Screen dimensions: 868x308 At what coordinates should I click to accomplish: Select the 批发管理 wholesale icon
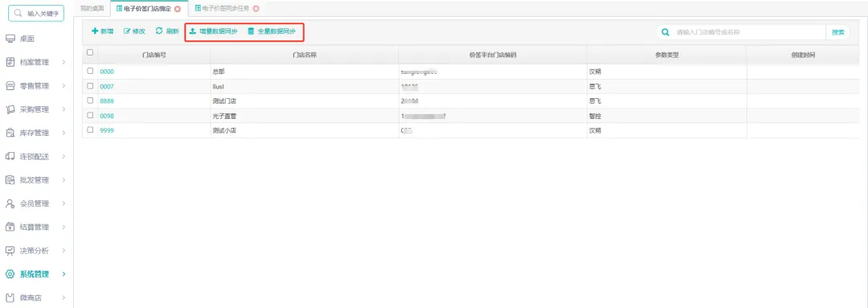10,180
